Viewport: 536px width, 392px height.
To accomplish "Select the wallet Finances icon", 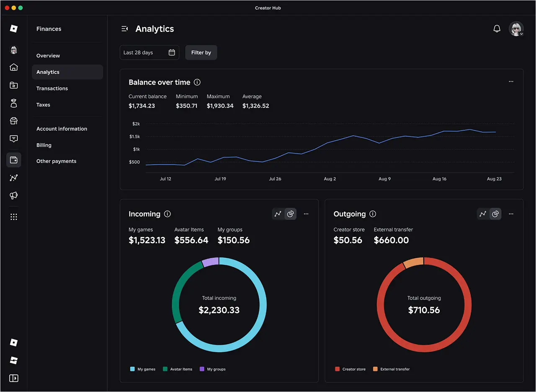I will (14, 160).
